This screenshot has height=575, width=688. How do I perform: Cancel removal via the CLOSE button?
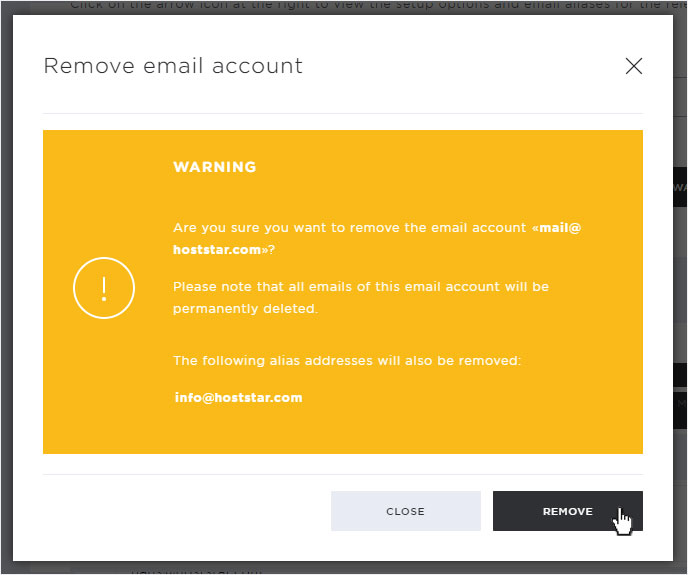coord(406,511)
